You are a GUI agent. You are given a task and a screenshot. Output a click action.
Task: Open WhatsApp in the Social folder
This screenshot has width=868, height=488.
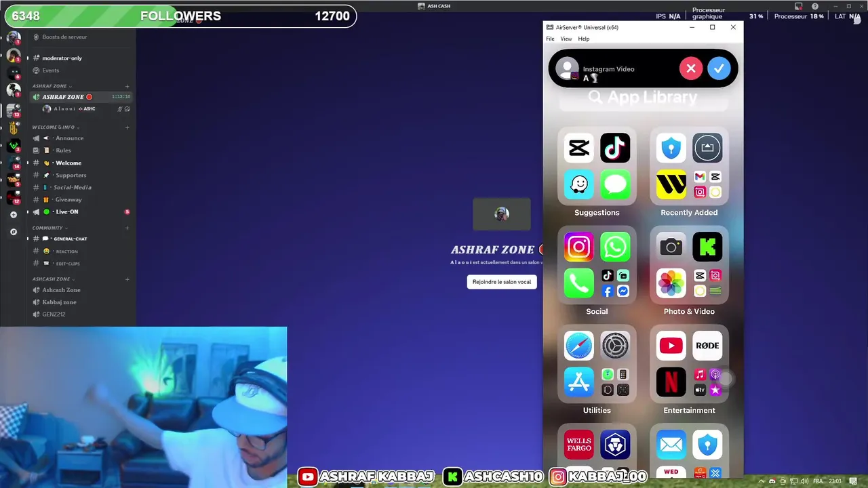(x=615, y=247)
